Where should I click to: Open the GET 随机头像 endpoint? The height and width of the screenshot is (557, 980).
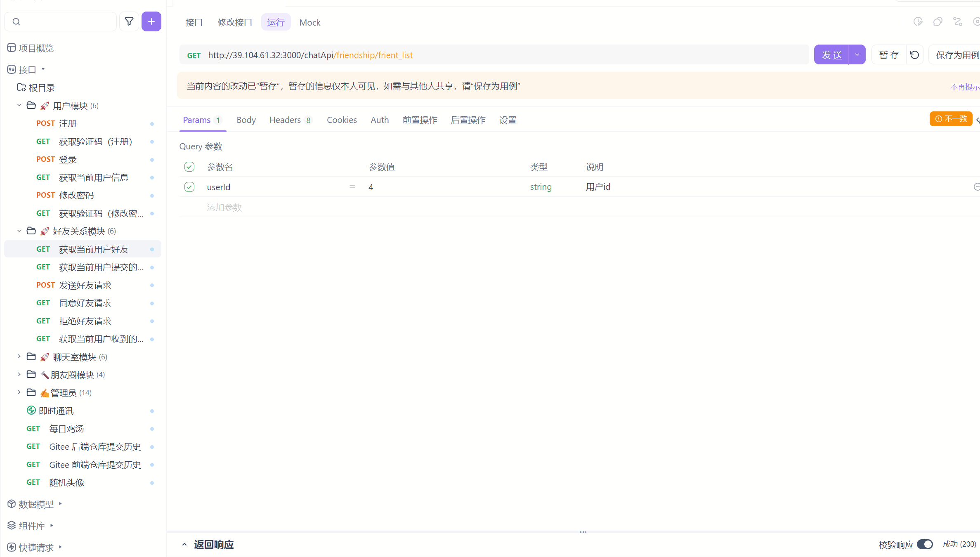point(83,482)
